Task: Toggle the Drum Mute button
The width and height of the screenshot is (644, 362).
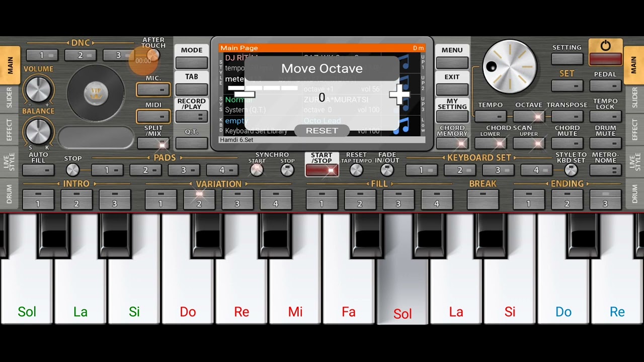Action: 605,143
